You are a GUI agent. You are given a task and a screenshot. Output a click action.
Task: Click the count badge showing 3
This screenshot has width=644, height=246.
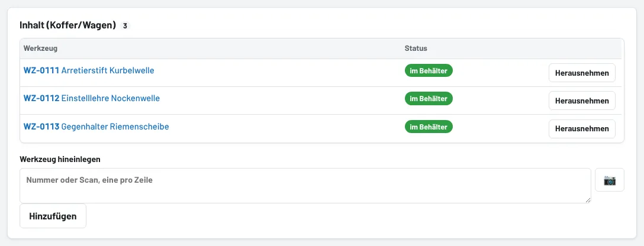point(125,26)
